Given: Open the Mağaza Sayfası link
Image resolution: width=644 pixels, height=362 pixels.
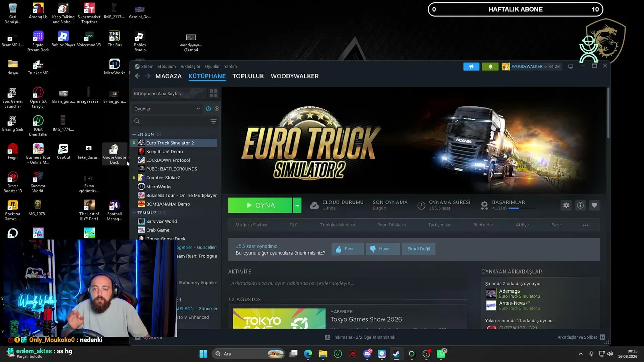Looking at the screenshot, I should coord(251,225).
